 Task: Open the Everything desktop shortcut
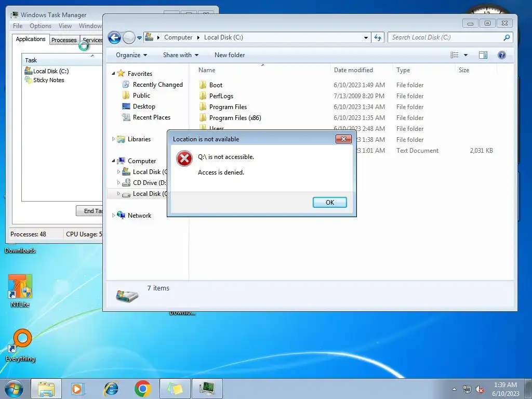click(x=20, y=345)
